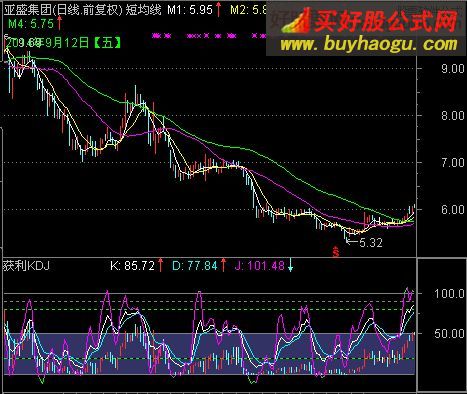Screen dimensions: 467x394
Task: Click the date label 9月12日【五】
Action: click(82, 43)
